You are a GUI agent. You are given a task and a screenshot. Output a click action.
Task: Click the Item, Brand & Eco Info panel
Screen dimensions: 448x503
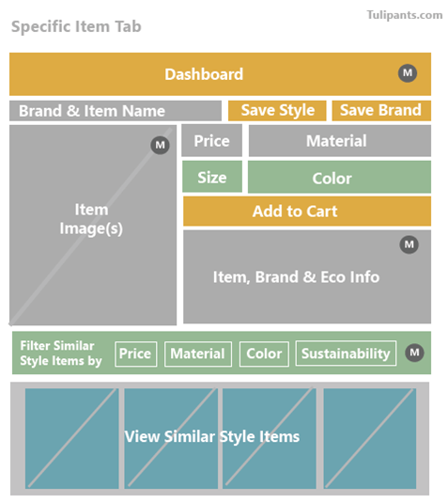point(307,276)
